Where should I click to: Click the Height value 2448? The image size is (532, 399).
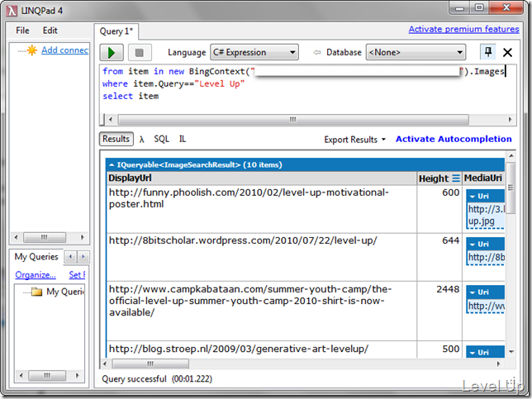(x=448, y=289)
